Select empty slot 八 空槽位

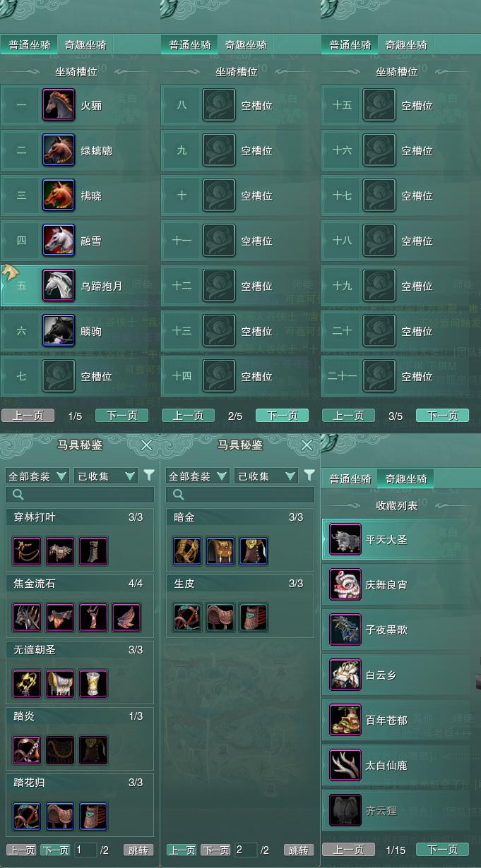(x=240, y=105)
